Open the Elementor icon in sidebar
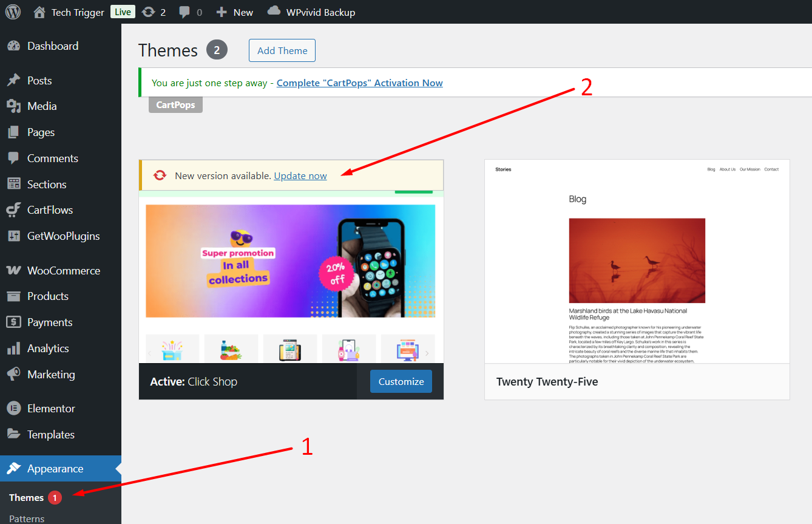The width and height of the screenshot is (812, 524). [x=13, y=409]
